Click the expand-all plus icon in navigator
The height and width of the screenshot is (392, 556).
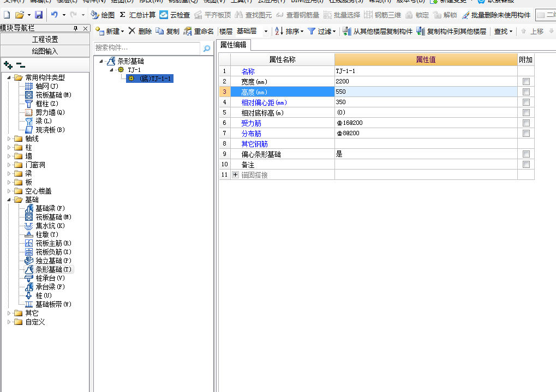pos(8,65)
